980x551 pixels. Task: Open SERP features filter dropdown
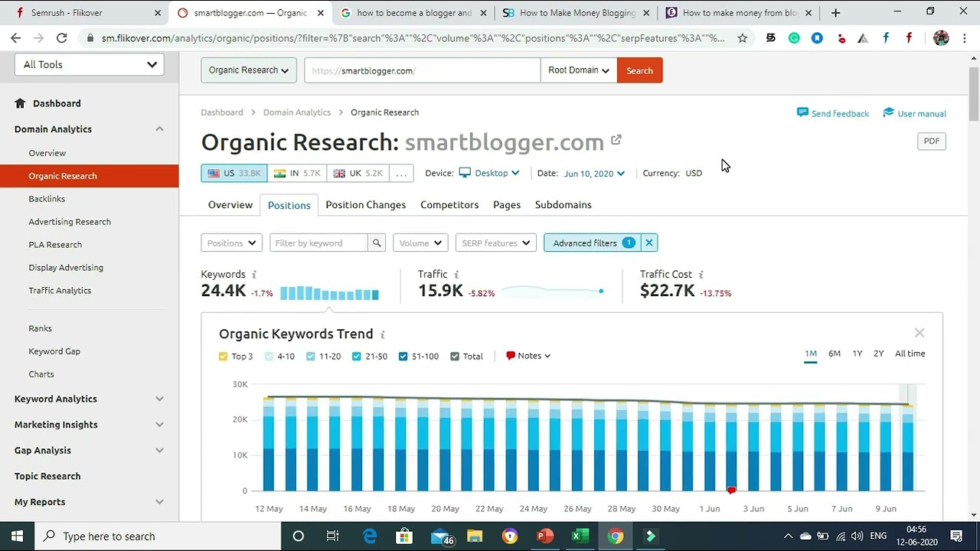[x=496, y=243]
